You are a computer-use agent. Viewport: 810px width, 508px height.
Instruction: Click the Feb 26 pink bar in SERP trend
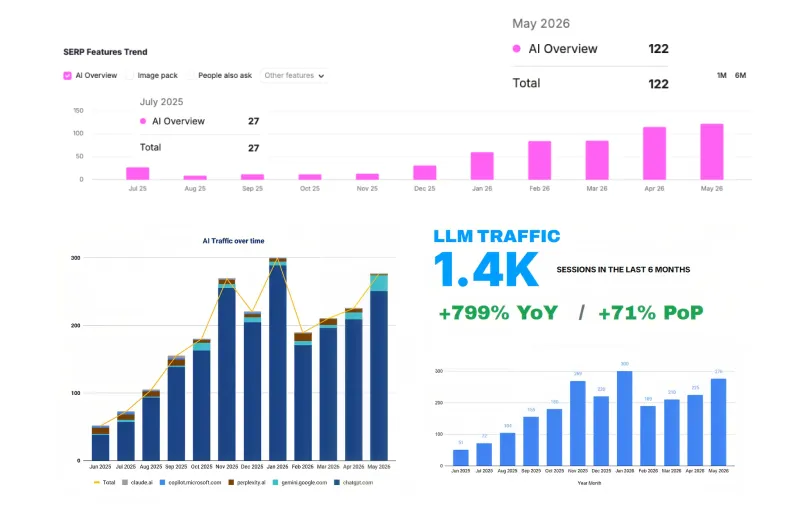coord(539,160)
